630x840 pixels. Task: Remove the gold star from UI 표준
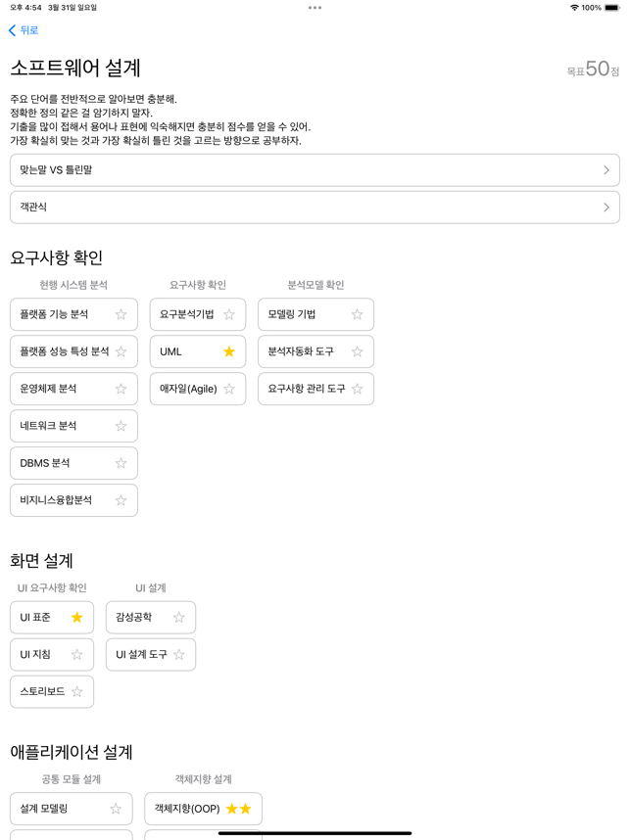[77, 618]
